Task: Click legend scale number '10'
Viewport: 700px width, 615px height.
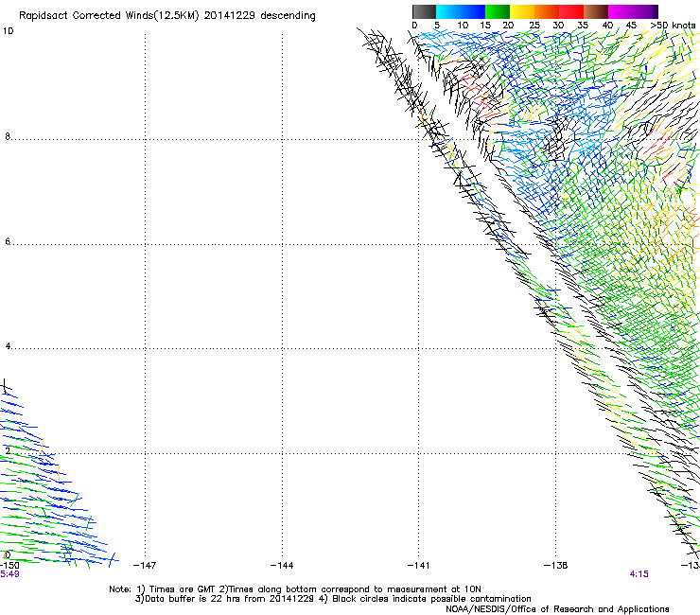Action: 463,26
